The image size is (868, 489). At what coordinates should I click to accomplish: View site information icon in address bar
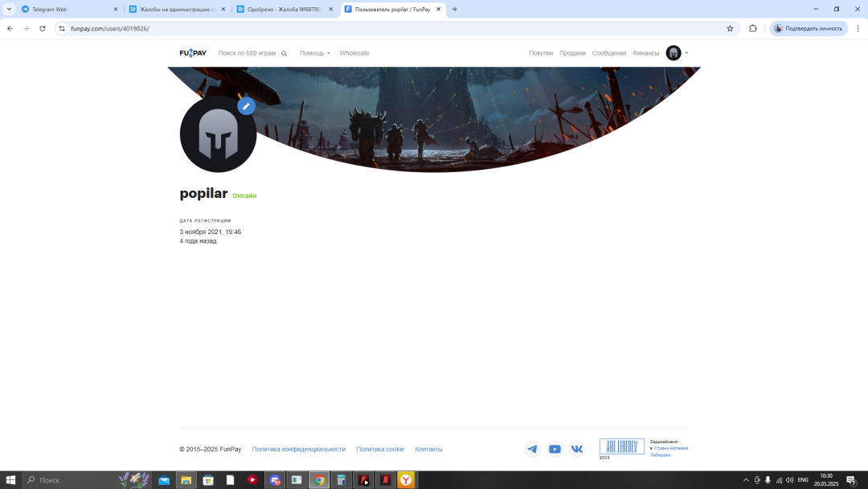(62, 28)
